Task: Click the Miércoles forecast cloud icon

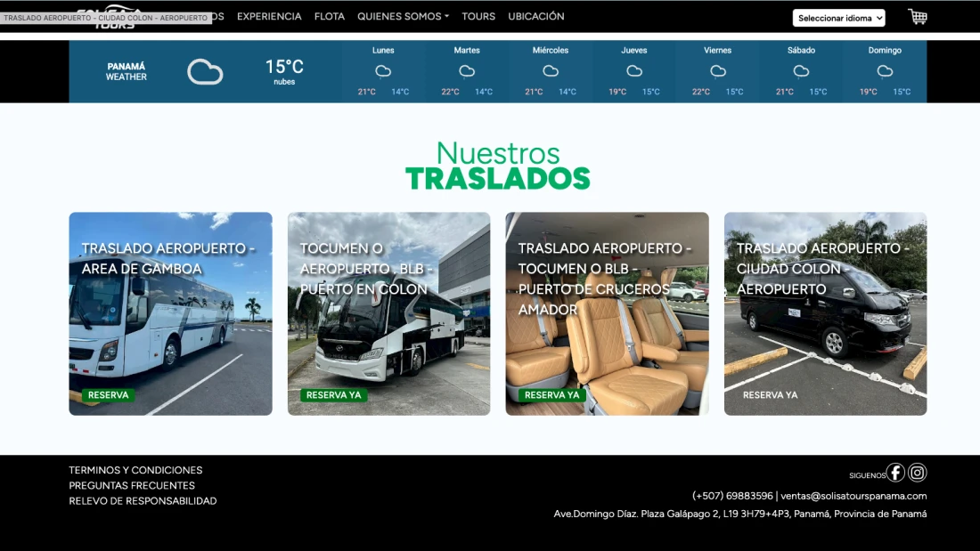Action: [x=551, y=71]
